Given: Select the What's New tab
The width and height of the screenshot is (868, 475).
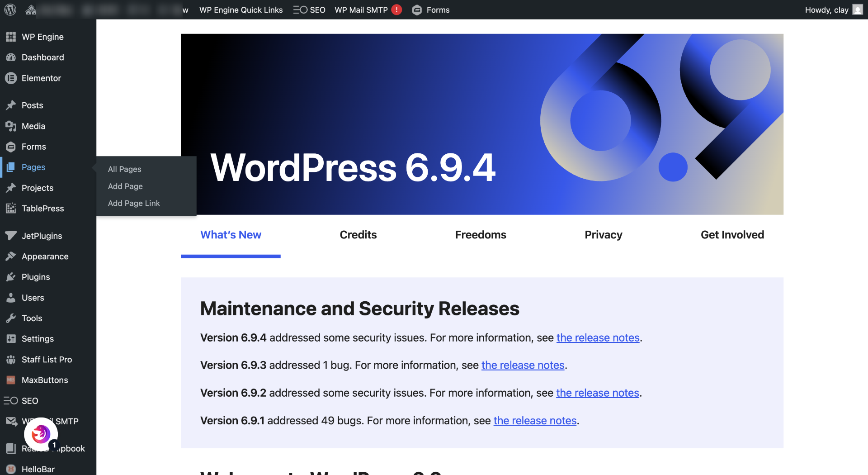Looking at the screenshot, I should (x=231, y=235).
